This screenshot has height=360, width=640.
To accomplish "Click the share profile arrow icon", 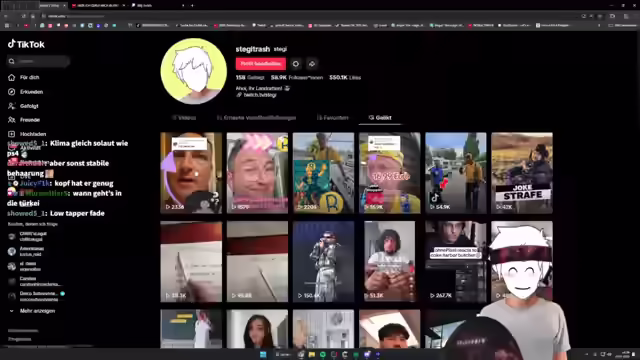I will 312,64.
